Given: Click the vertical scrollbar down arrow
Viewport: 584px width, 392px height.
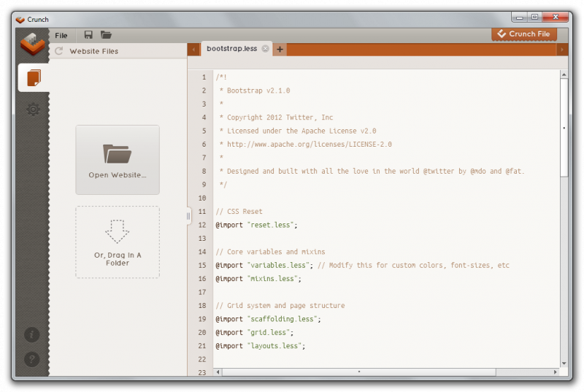Looking at the screenshot, I should click(x=564, y=363).
